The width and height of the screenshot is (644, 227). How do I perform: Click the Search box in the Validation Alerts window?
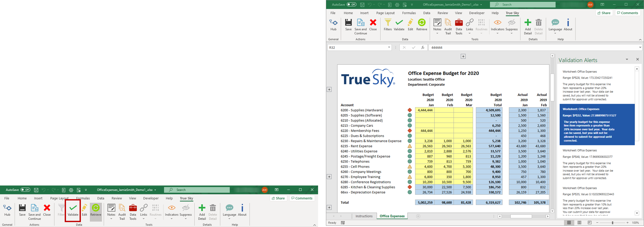523,4
